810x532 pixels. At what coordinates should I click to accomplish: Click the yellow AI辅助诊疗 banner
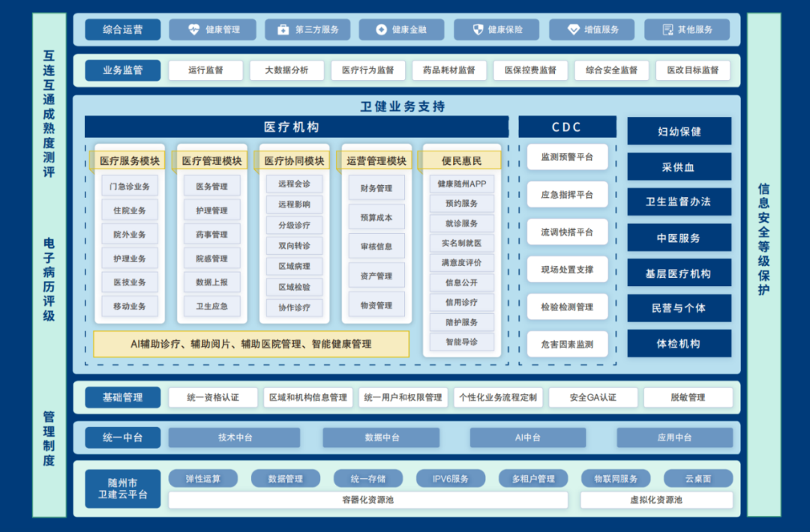coord(251,344)
